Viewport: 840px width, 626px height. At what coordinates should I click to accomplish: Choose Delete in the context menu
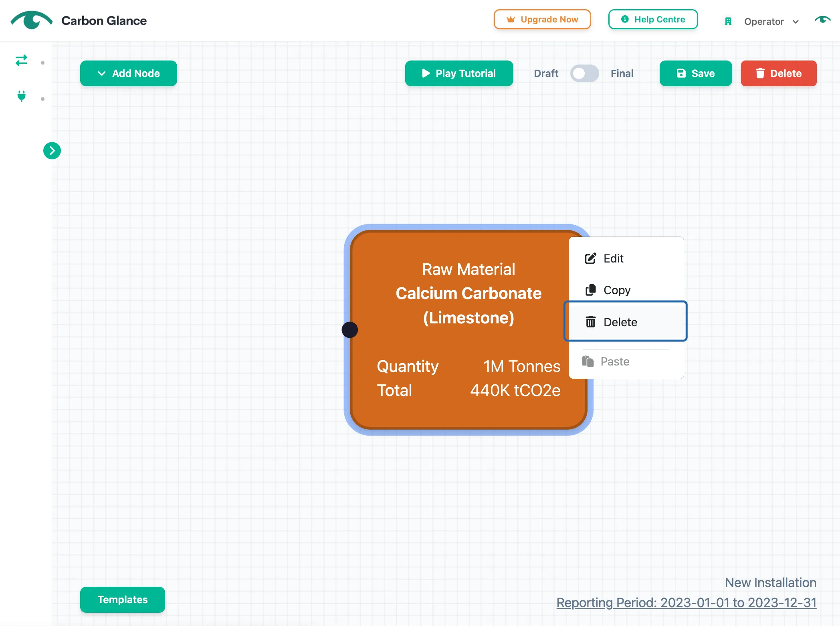626,321
